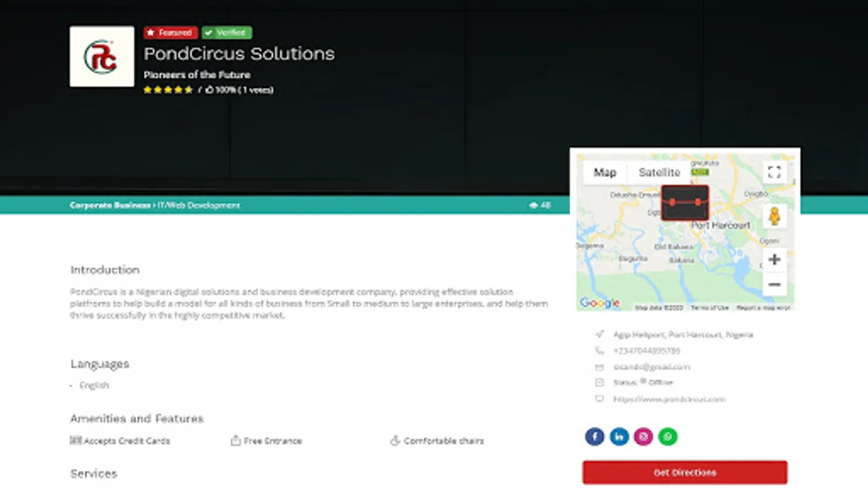Click the phone icon beside the number
This screenshot has width=868, height=488.
[599, 351]
